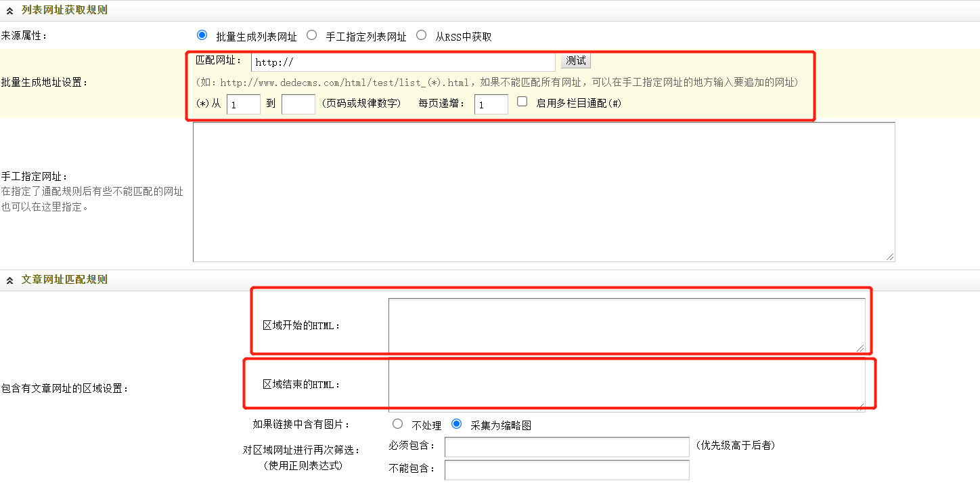
Task: Click the 区域开始的HTML text area
Action: pyautogui.click(x=627, y=325)
